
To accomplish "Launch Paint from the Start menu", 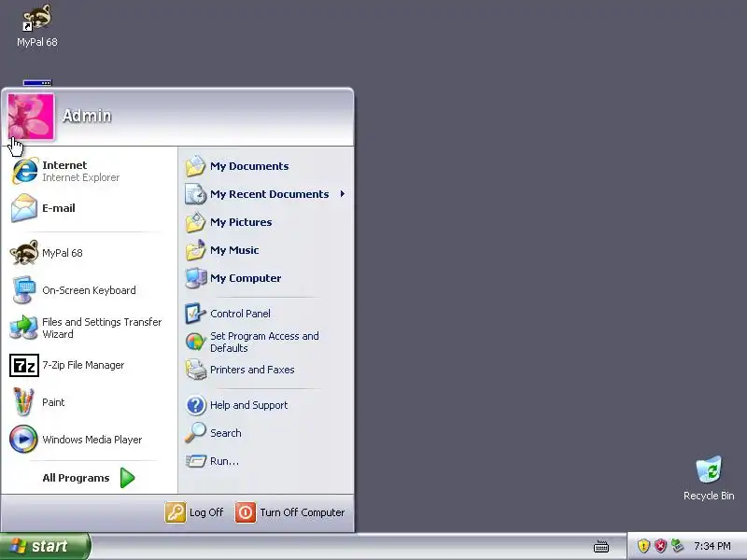I will (89, 402).
